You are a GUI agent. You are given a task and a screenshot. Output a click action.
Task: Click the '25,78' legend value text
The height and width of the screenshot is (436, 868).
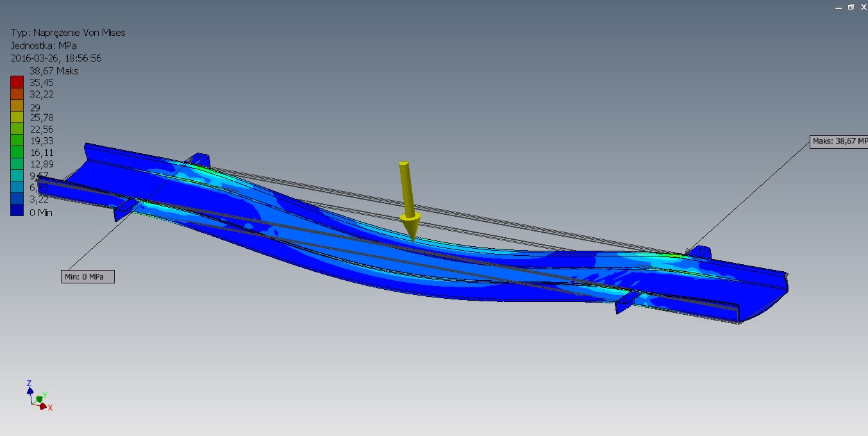(42, 118)
